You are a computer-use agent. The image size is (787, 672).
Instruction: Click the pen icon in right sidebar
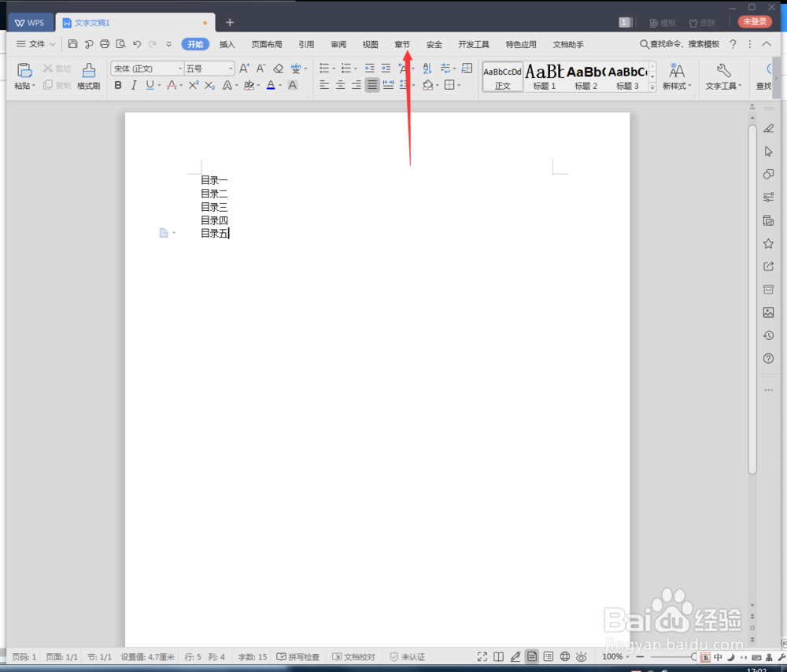(x=768, y=128)
